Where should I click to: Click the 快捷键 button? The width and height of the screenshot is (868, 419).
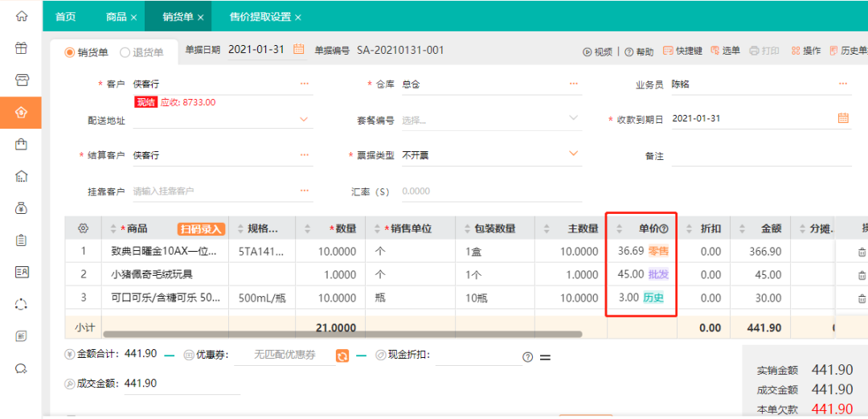(682, 51)
